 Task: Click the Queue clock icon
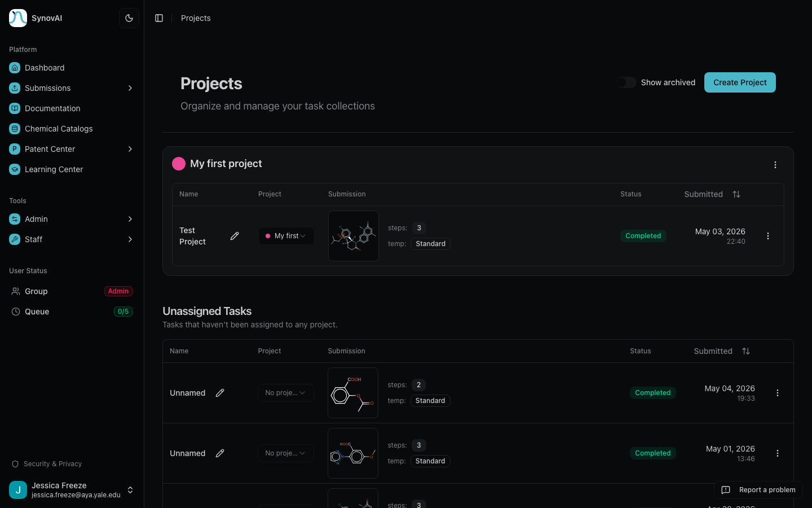pyautogui.click(x=16, y=312)
